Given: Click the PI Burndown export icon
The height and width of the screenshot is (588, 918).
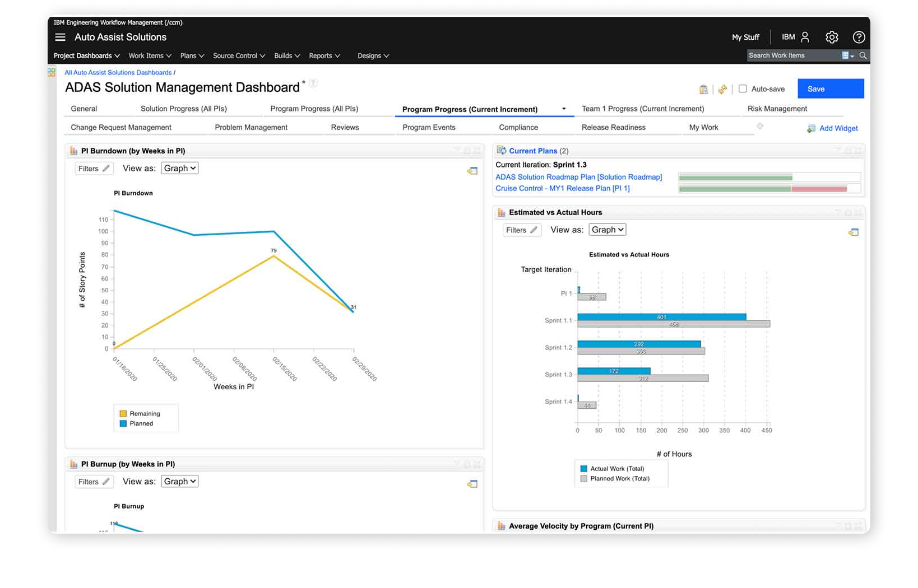Looking at the screenshot, I should coord(472,171).
